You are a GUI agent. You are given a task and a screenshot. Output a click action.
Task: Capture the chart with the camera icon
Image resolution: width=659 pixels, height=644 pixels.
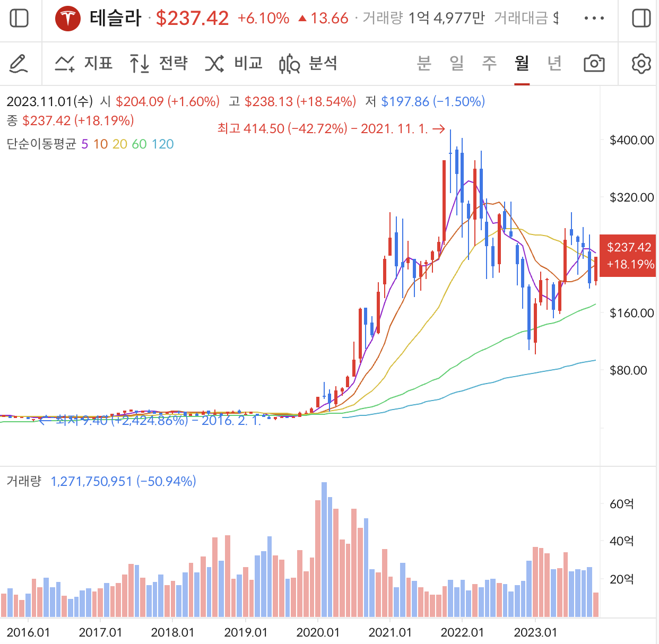tap(594, 63)
